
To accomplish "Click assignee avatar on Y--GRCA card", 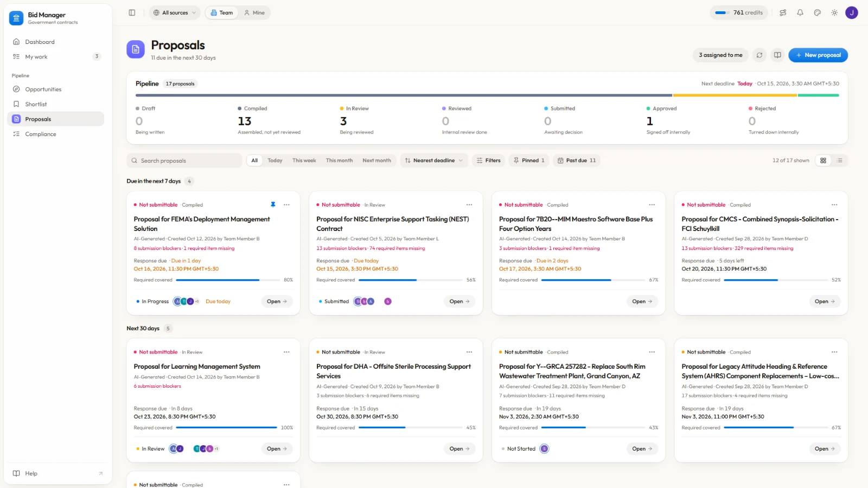I will (544, 448).
